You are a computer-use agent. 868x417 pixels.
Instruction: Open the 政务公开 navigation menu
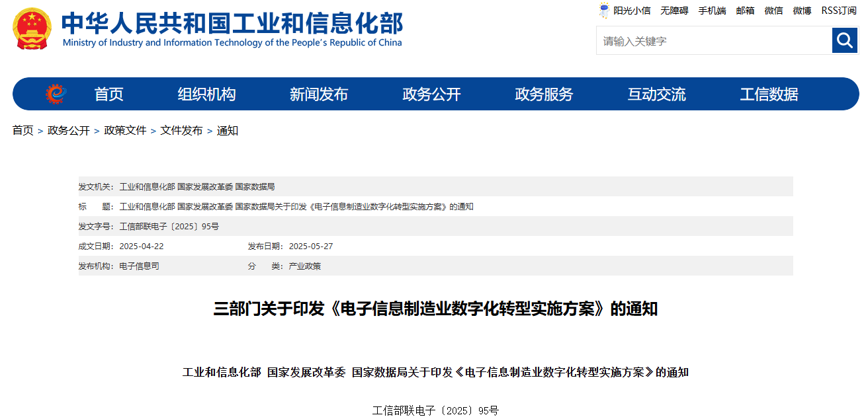tap(430, 94)
